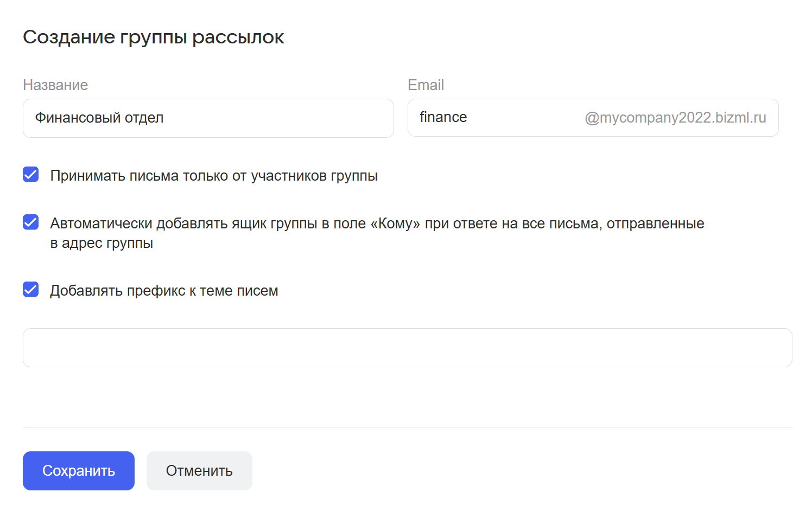Click the empty prefix text field

[407, 348]
